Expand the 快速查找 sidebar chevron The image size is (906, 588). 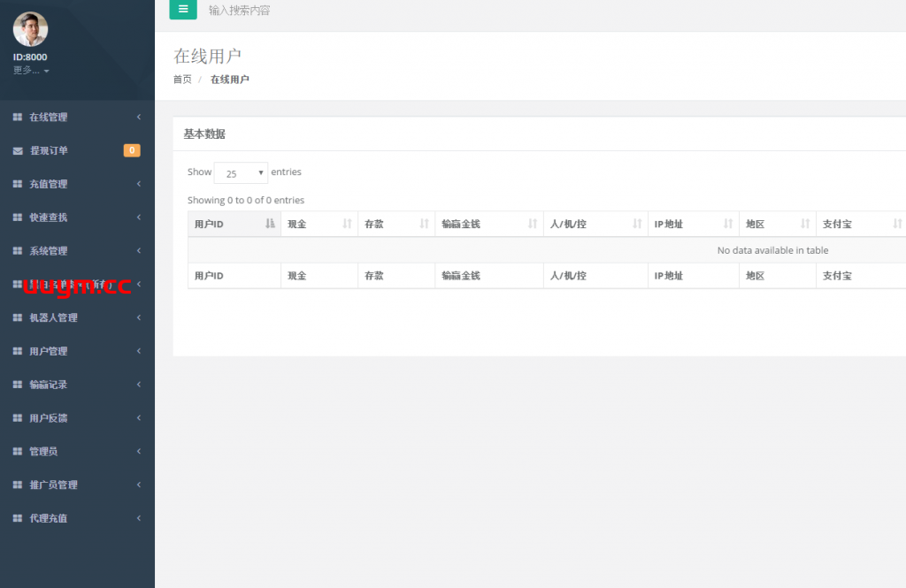(x=139, y=218)
